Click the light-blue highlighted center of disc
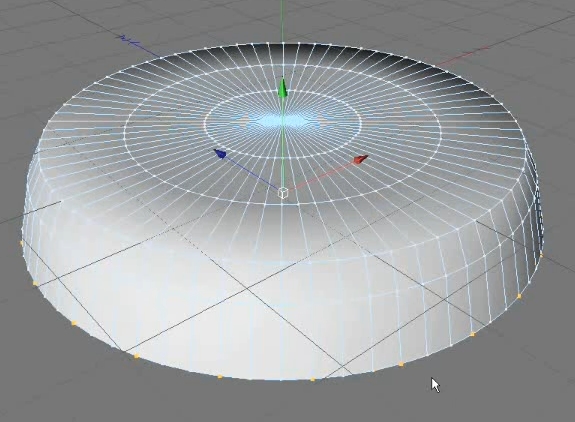The image size is (575, 422). pos(282,121)
